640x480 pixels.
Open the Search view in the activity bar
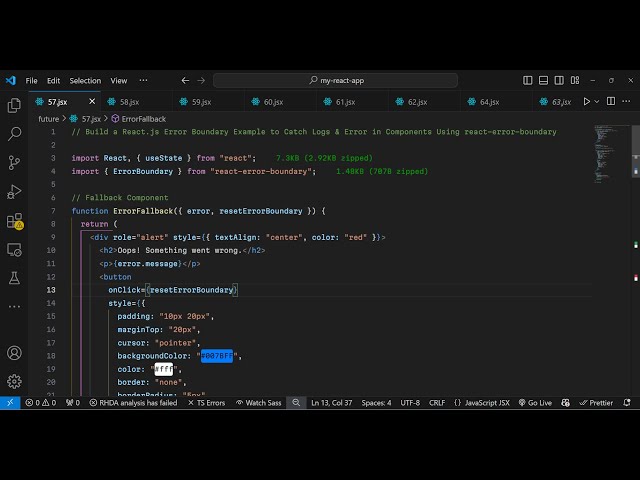[x=14, y=133]
